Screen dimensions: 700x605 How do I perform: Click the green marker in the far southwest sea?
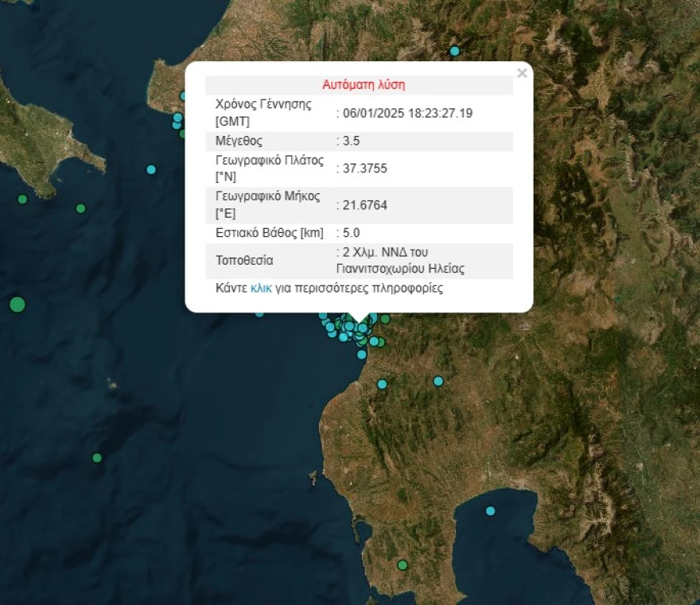pyautogui.click(x=97, y=458)
